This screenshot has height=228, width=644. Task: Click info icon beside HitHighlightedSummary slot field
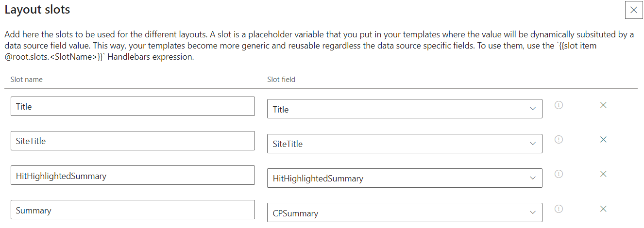pos(559,174)
